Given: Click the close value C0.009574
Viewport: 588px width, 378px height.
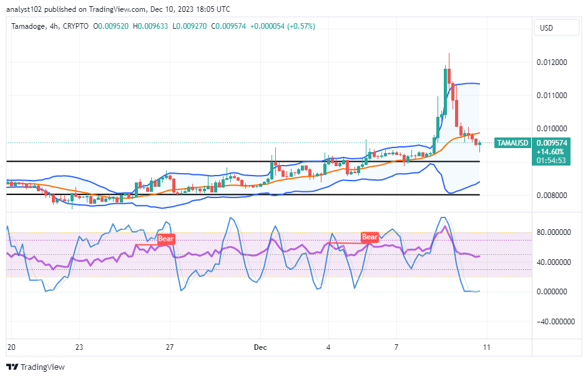Looking at the screenshot, I should click(228, 26).
